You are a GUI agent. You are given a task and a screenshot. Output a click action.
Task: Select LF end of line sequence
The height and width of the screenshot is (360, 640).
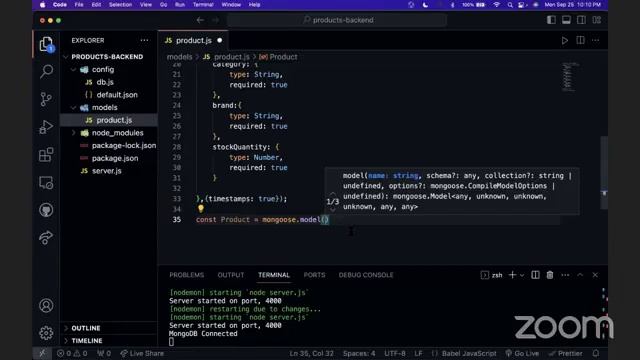tap(418, 353)
